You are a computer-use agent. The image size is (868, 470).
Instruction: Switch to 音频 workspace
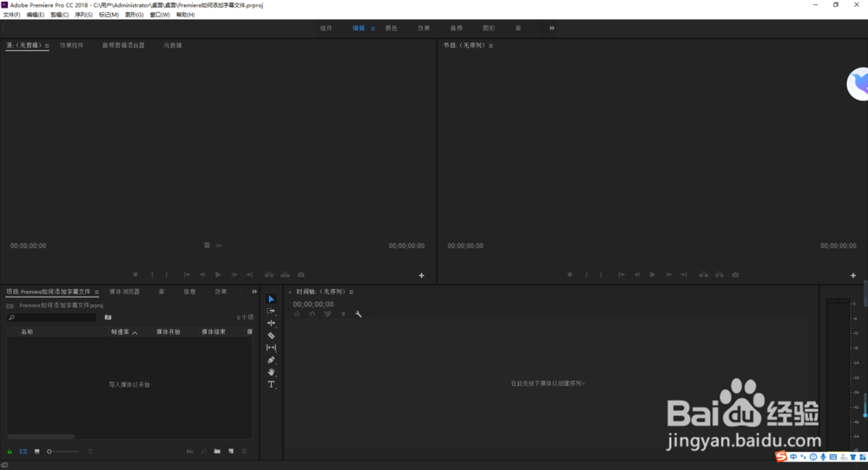[x=457, y=29]
